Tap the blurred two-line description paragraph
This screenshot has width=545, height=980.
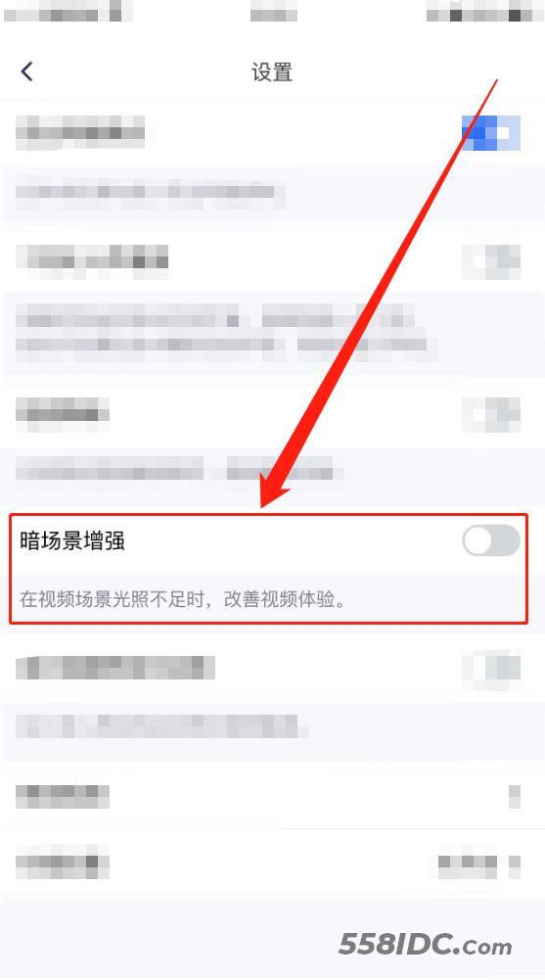[226, 333]
